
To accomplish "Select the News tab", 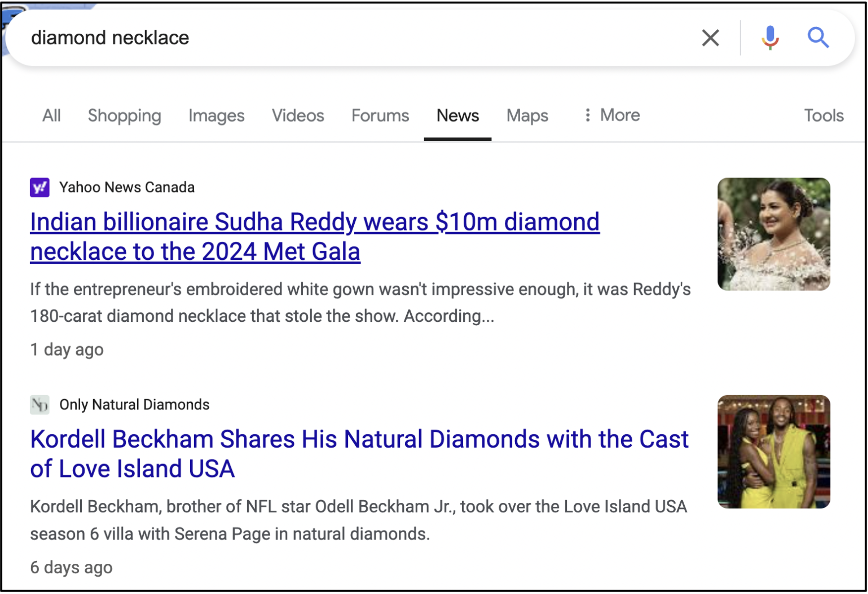I will pos(458,116).
